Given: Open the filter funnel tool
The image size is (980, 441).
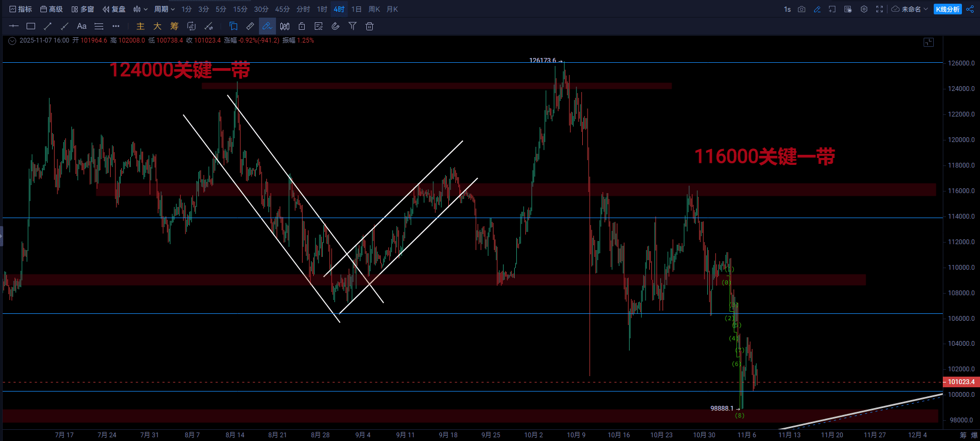Looking at the screenshot, I should pyautogui.click(x=353, y=26).
